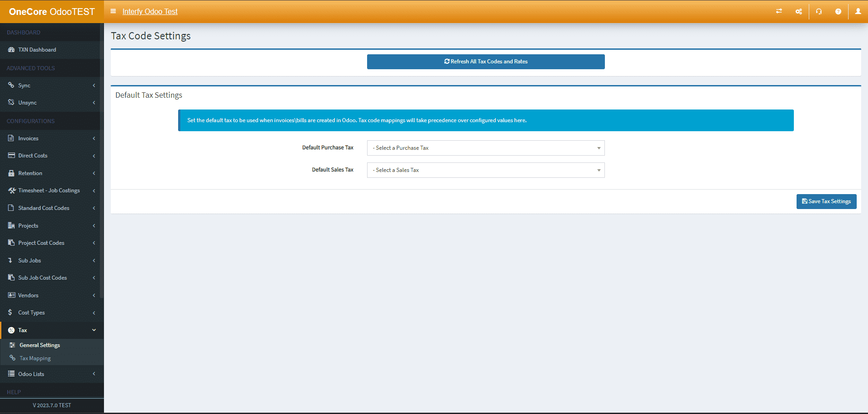Viewport: 868px width, 414px height.
Task: Open the Interfy Odoo Test link
Action: [x=150, y=11]
